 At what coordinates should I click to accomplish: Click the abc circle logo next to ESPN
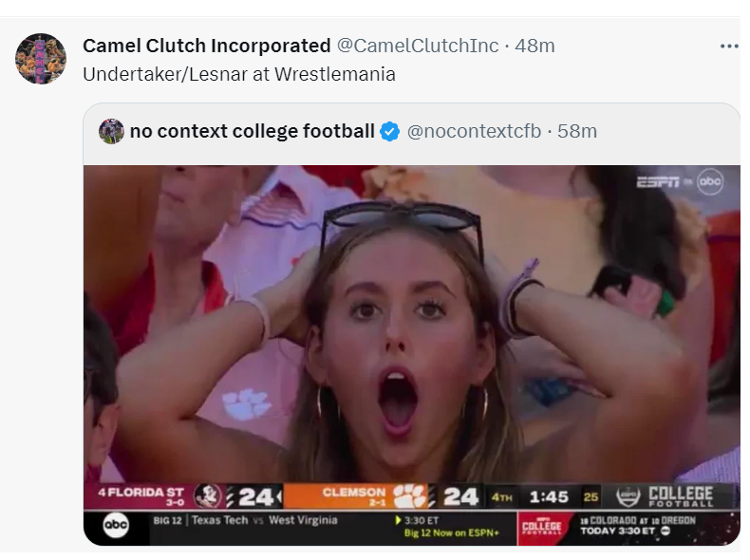(710, 181)
